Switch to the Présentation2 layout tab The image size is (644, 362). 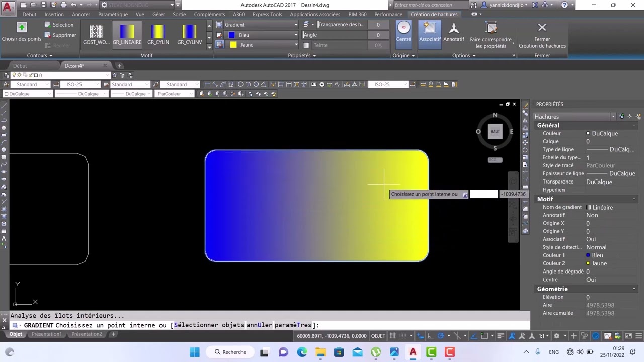87,334
